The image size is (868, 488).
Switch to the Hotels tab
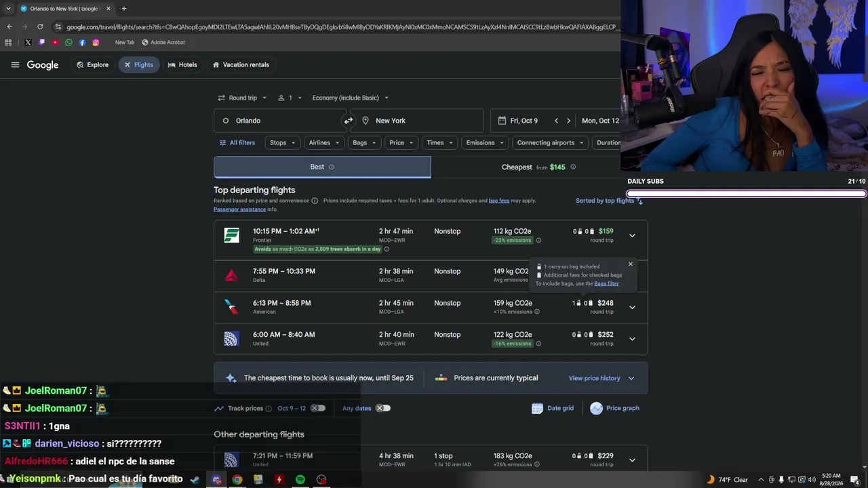(x=182, y=65)
